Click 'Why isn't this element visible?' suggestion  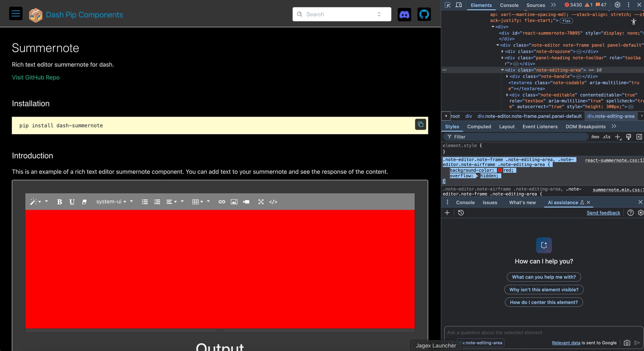click(544, 290)
